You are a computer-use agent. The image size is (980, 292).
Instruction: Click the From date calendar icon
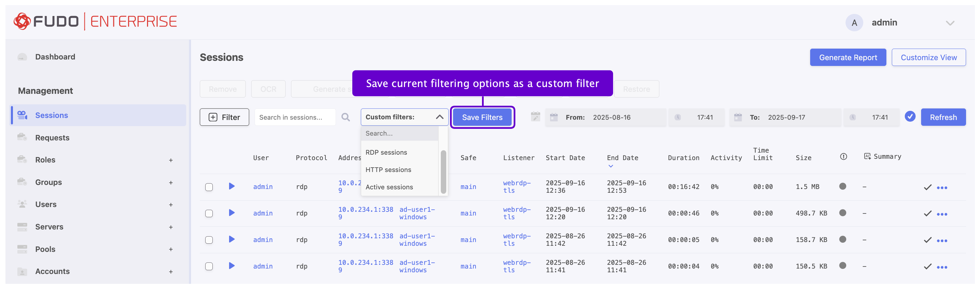[x=553, y=117]
